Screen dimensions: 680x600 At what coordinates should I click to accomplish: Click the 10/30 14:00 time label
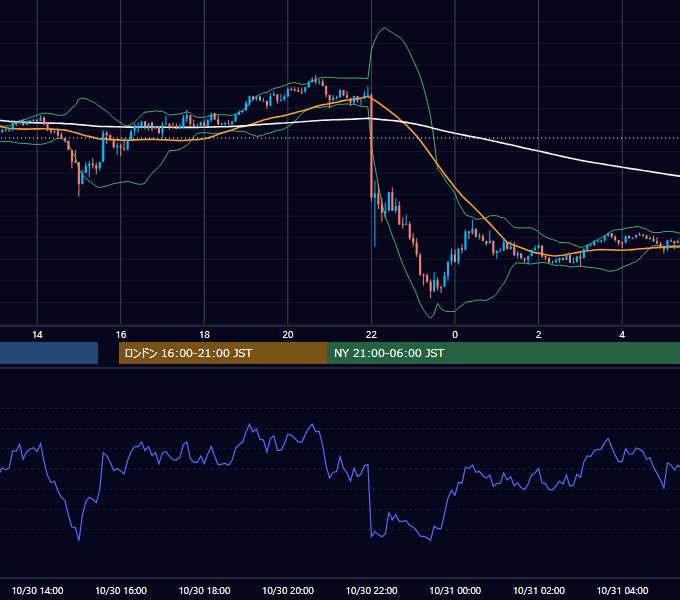tap(37, 591)
